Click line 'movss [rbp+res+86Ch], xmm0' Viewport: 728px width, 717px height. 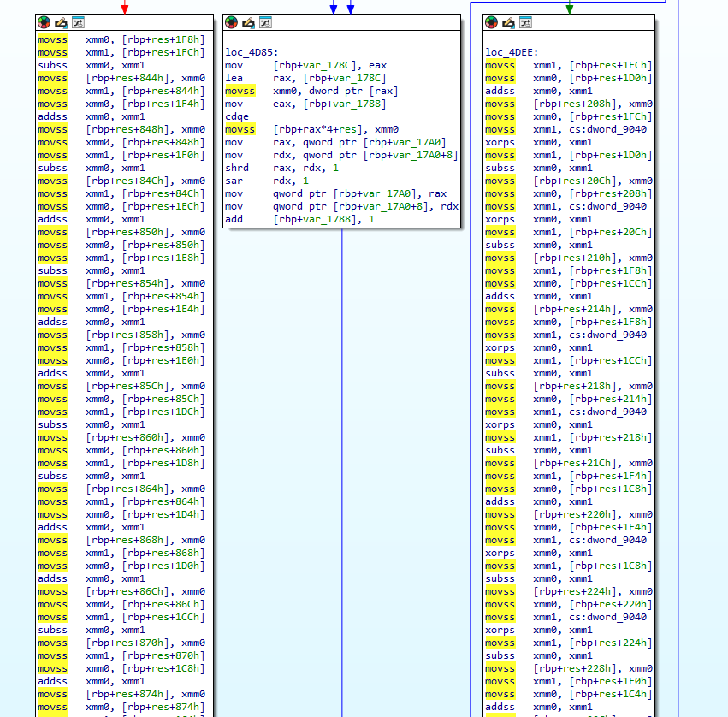pos(121,591)
